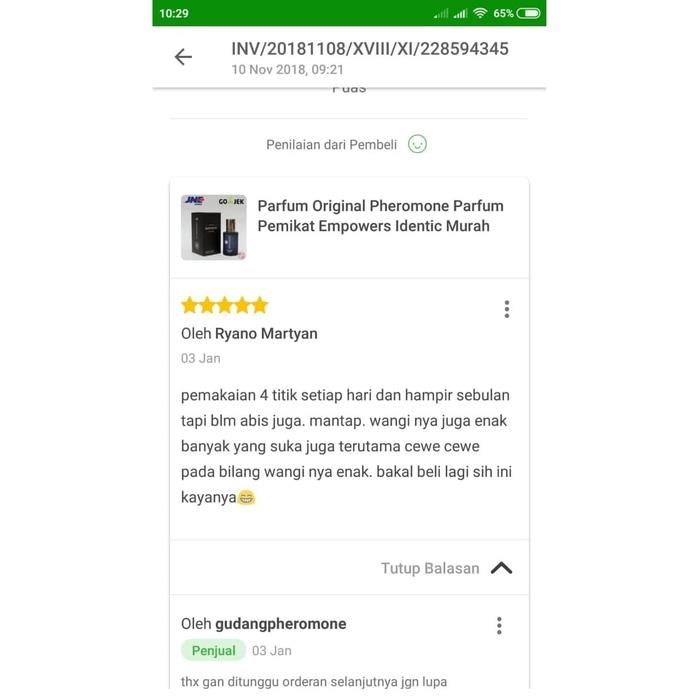Click the five-star rating row

(x=225, y=306)
